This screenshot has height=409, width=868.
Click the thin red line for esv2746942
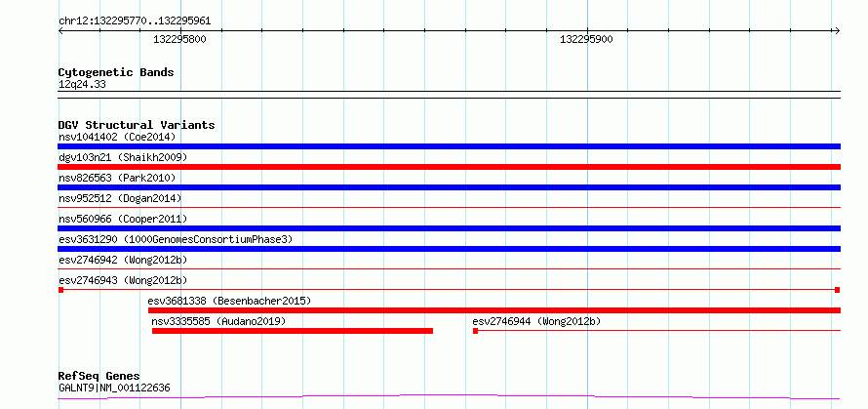click(450, 269)
